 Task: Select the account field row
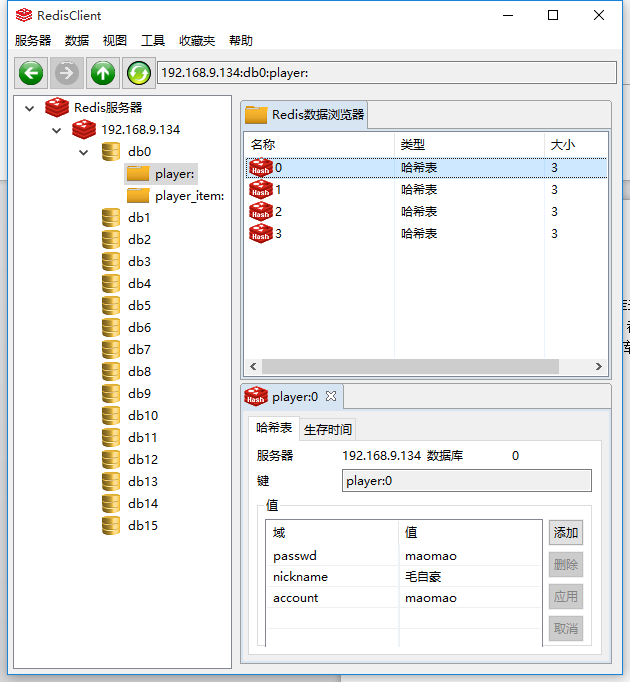404,598
